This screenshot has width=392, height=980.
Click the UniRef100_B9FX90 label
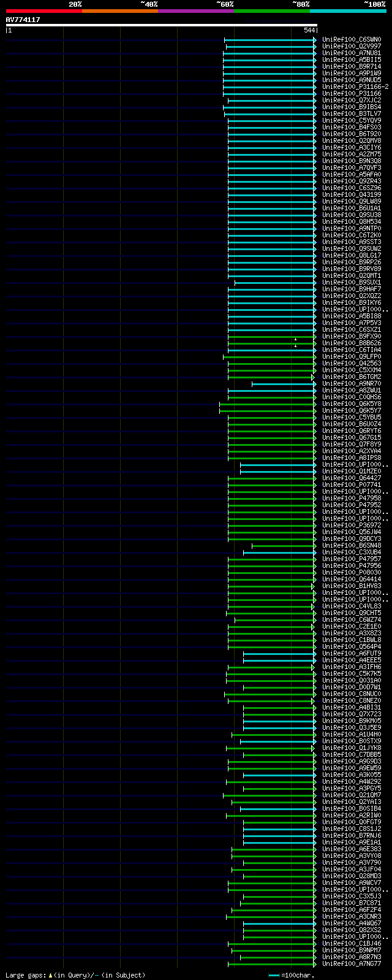tap(352, 337)
